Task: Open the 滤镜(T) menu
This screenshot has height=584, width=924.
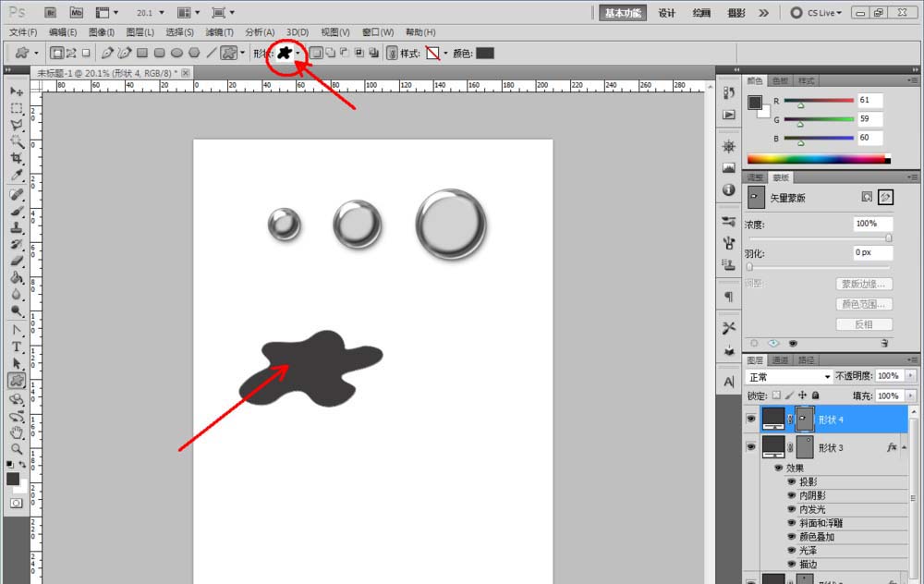Action: coord(219,31)
